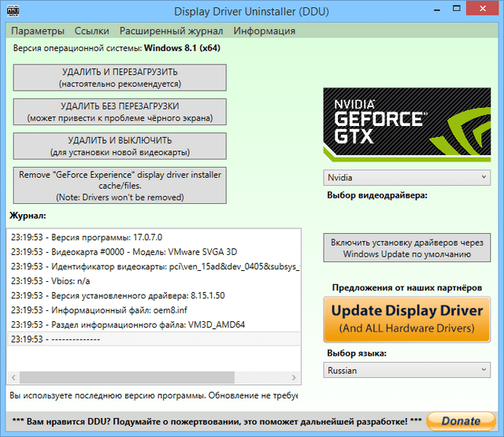Click the left scroll arrow under the log
Viewport: 504px width, 437px height.
(14, 378)
